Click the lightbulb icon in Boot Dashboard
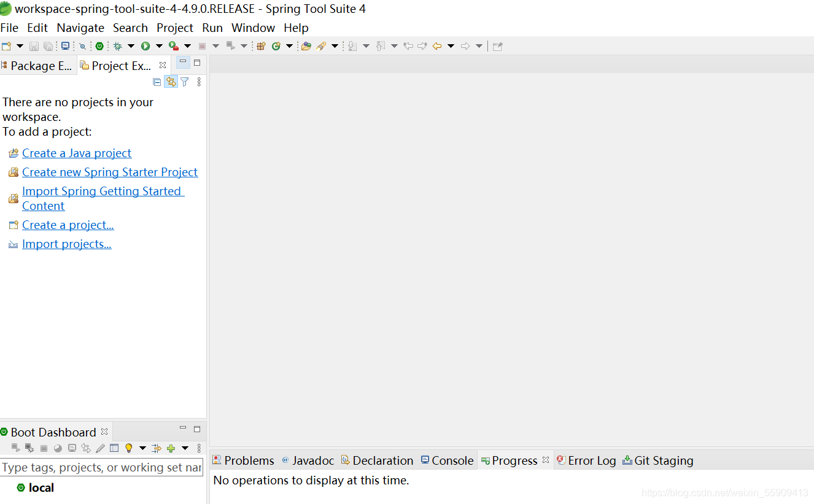 click(129, 448)
